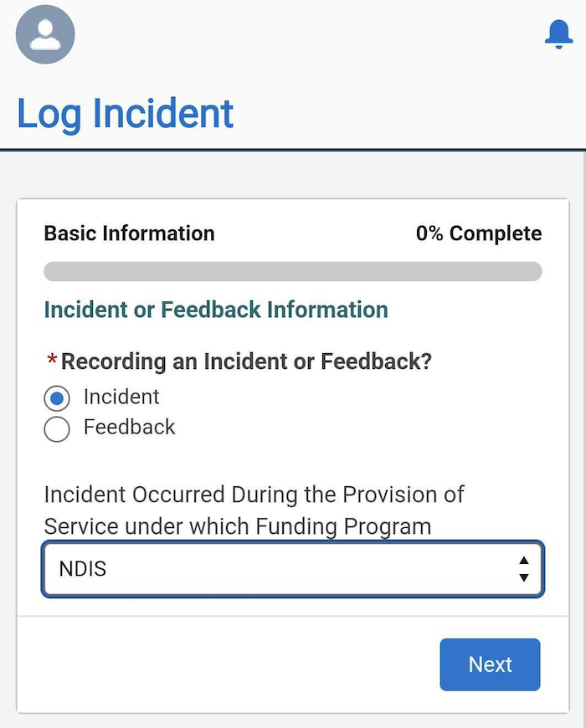The image size is (586, 728).
Task: Click the page's vertical scrollbar
Action: pyautogui.click(x=584, y=438)
